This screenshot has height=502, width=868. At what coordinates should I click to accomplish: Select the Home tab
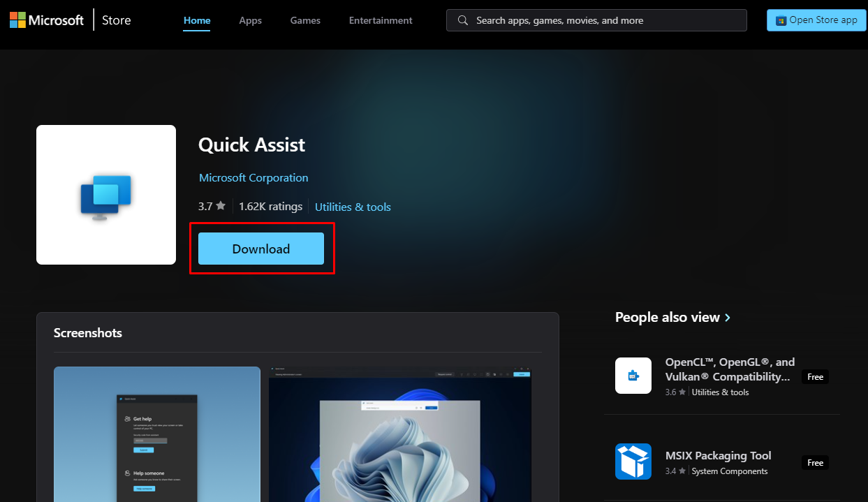(197, 20)
